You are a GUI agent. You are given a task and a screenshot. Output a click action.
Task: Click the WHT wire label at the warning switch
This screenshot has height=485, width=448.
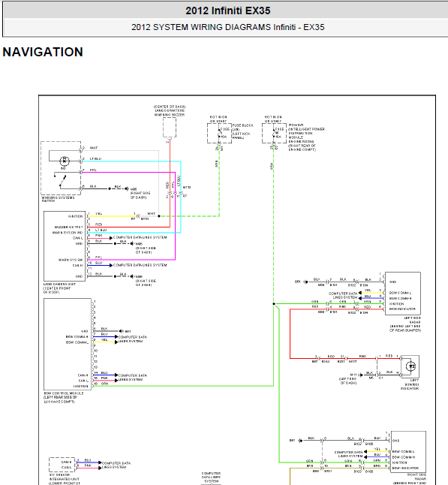[94, 148]
